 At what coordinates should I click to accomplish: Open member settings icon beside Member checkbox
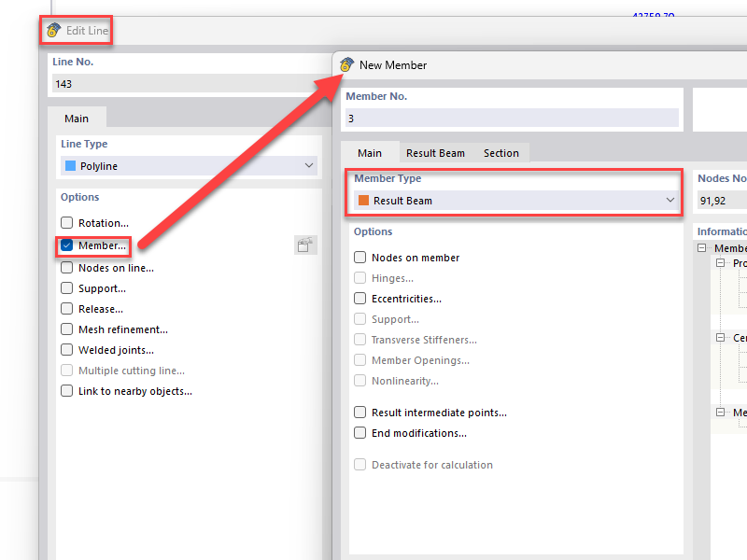[305, 246]
